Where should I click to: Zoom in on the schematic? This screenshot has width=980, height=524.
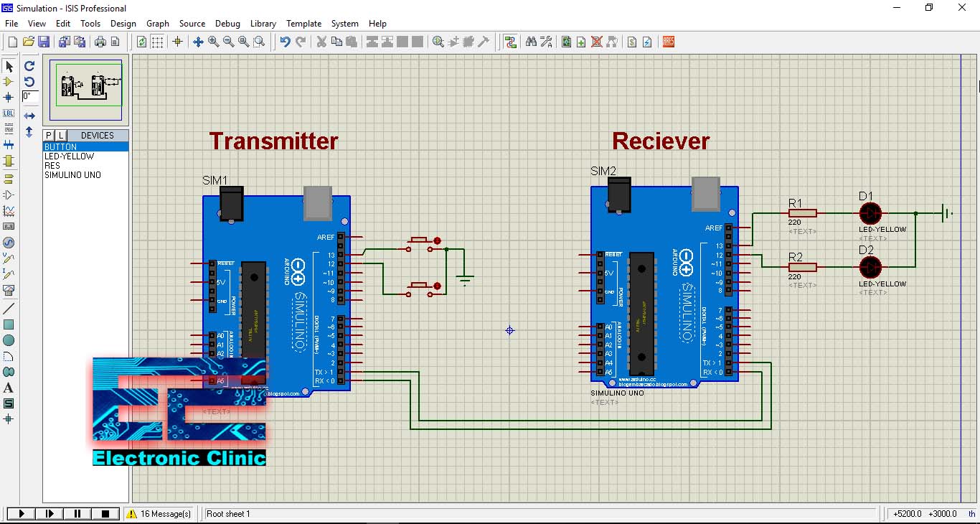click(x=212, y=42)
